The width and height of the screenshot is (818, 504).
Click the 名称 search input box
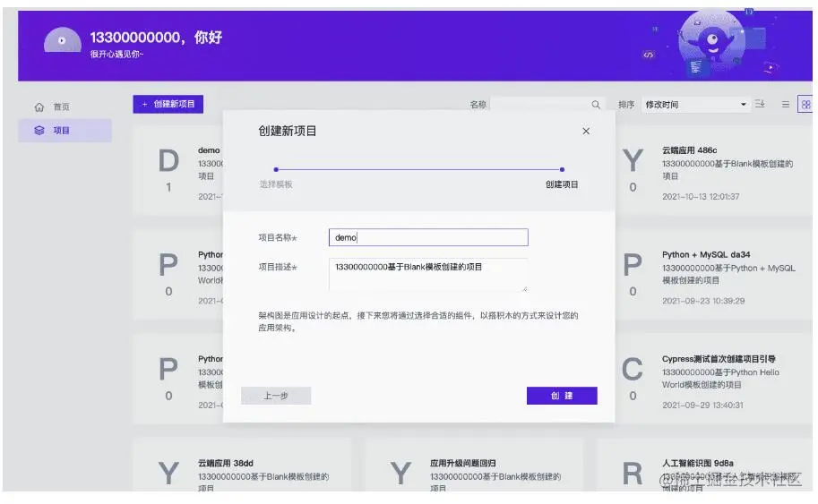tap(547, 105)
